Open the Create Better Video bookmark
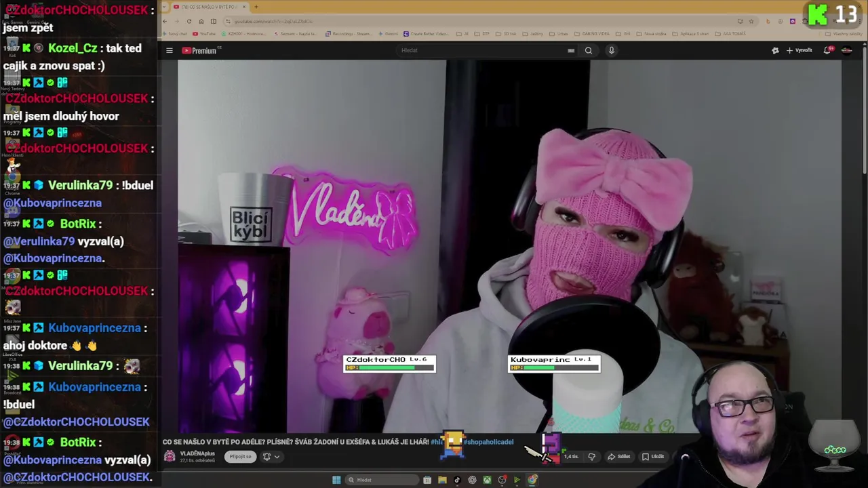868x488 pixels. tap(427, 34)
